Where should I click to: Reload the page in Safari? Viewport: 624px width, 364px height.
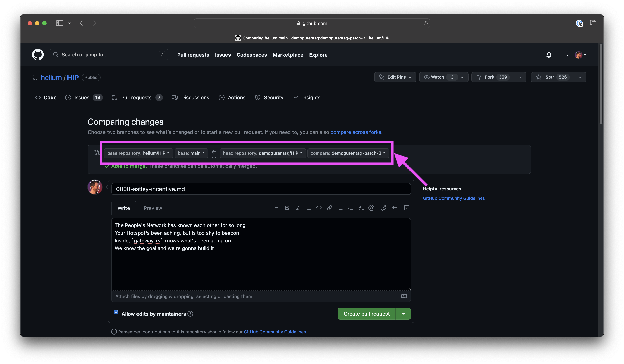pos(425,23)
